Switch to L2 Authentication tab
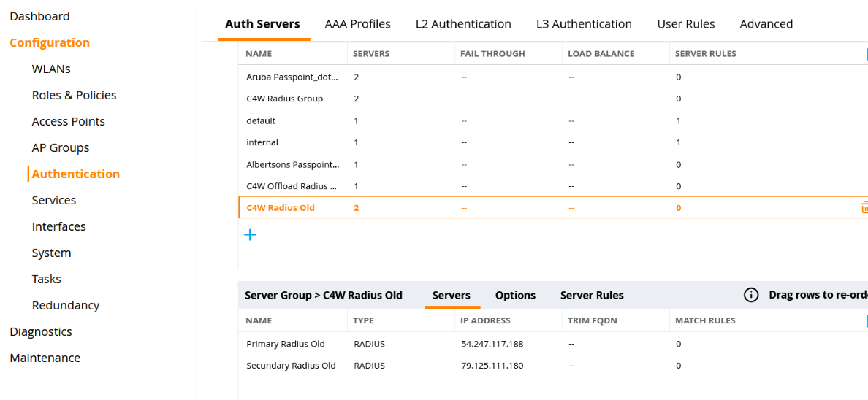The height and width of the screenshot is (400, 868). click(x=463, y=24)
